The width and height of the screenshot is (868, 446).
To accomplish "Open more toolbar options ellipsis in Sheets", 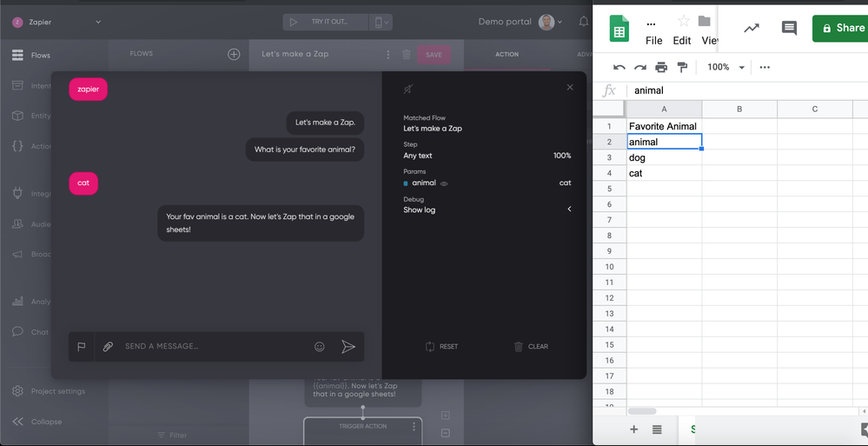I will (x=765, y=68).
